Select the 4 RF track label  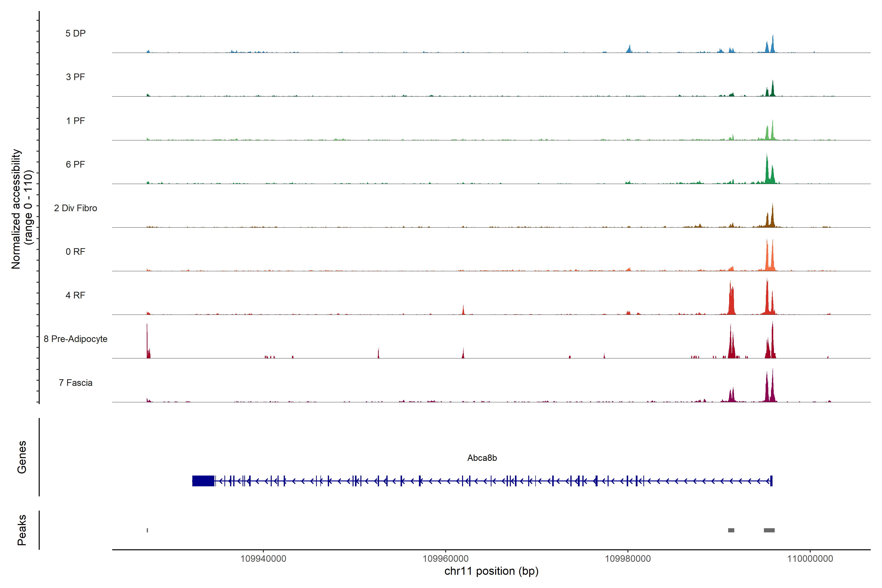(75, 295)
